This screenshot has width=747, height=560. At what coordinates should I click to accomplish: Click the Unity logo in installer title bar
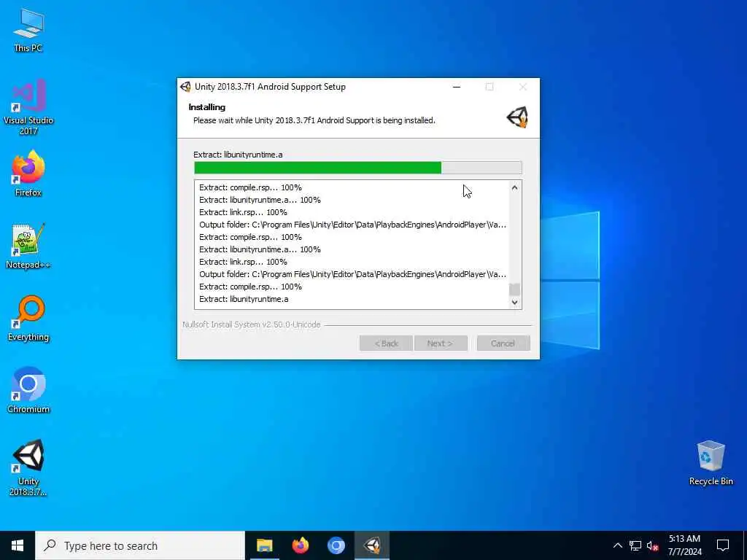tap(185, 87)
